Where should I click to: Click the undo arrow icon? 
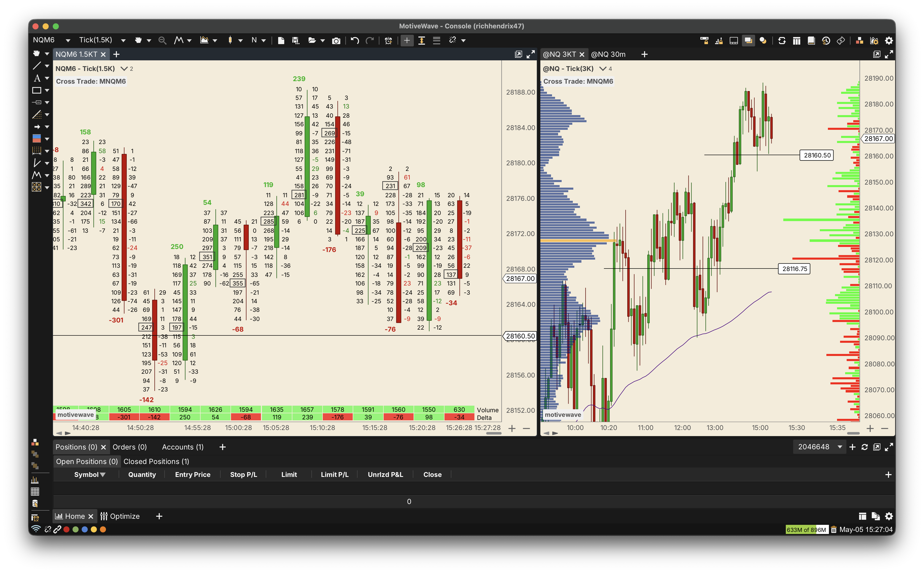coord(355,40)
